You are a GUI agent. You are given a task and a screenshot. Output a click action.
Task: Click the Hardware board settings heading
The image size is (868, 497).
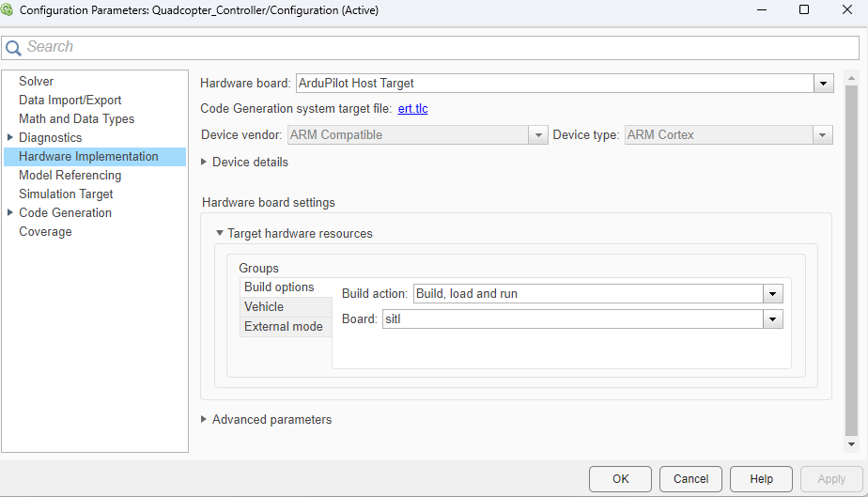269,203
